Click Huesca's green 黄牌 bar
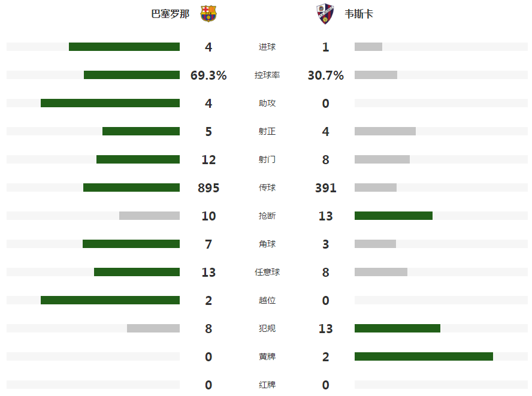Image resolution: width=532 pixels, height=396 pixels. 424,356
